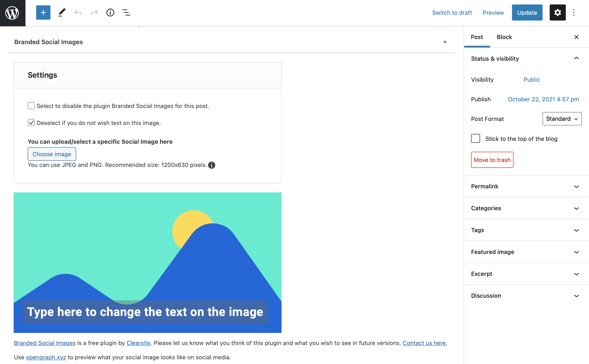Open the document details info icon
Screen dimensions: 589x364
pos(110,12)
